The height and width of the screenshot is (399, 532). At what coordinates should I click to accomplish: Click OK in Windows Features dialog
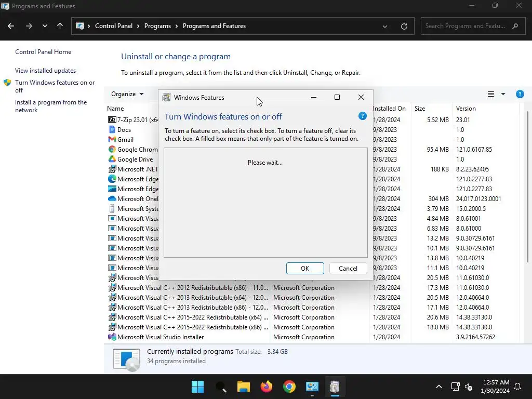pyautogui.click(x=305, y=269)
